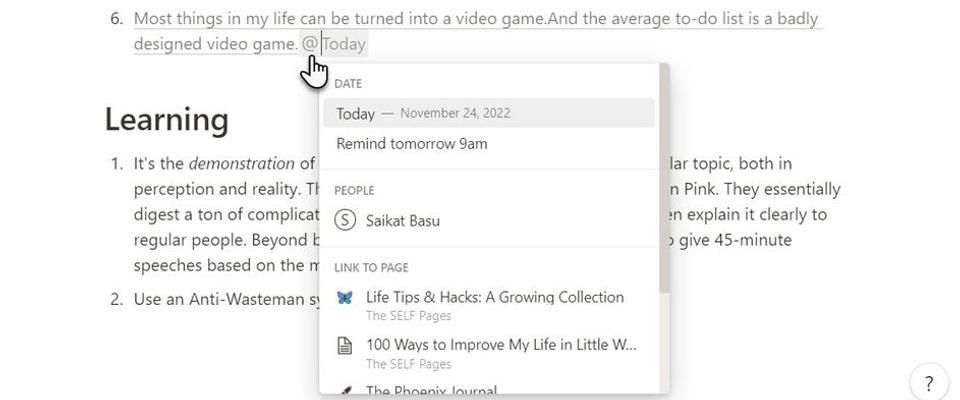
Task: Click the "LINK TO PAGE" section label
Action: (371, 267)
